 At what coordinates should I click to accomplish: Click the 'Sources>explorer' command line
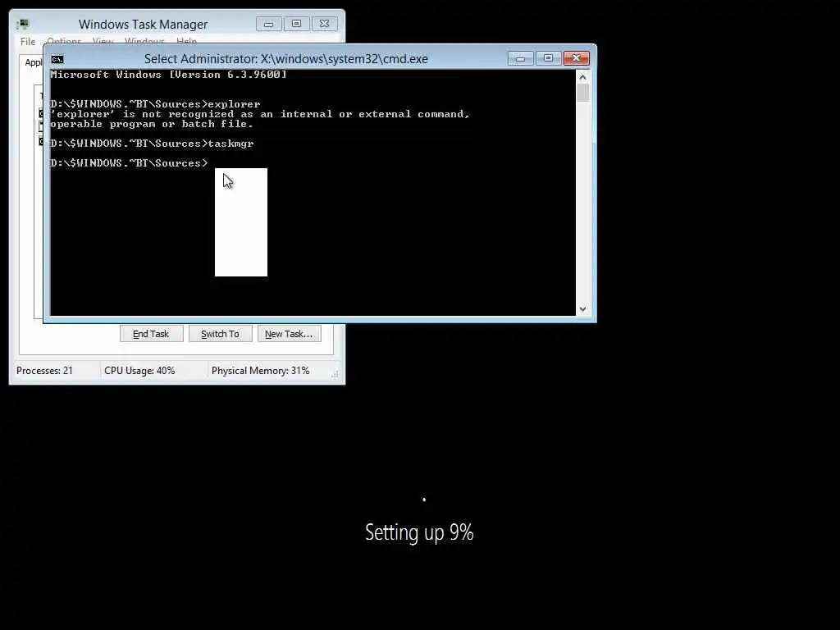pos(155,104)
